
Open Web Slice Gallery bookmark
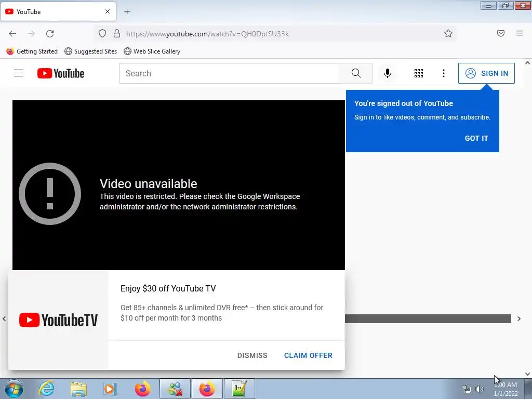pyautogui.click(x=152, y=51)
